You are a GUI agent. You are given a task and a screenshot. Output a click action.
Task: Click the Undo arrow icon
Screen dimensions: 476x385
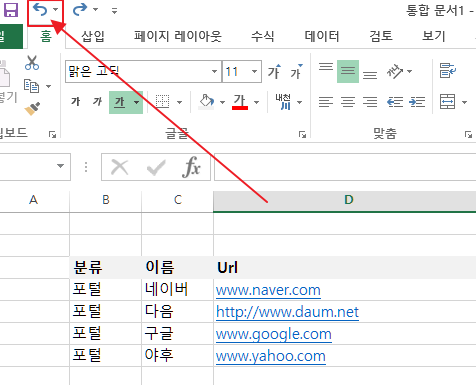coord(40,10)
